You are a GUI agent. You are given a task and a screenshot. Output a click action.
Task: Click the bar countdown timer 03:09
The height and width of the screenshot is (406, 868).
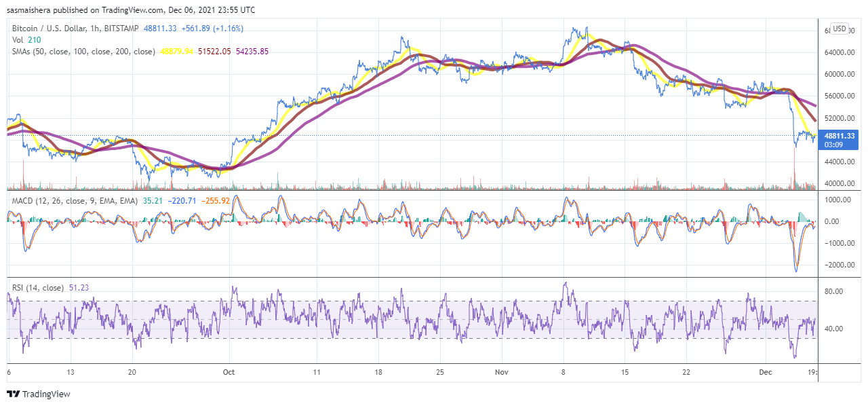[833, 145]
